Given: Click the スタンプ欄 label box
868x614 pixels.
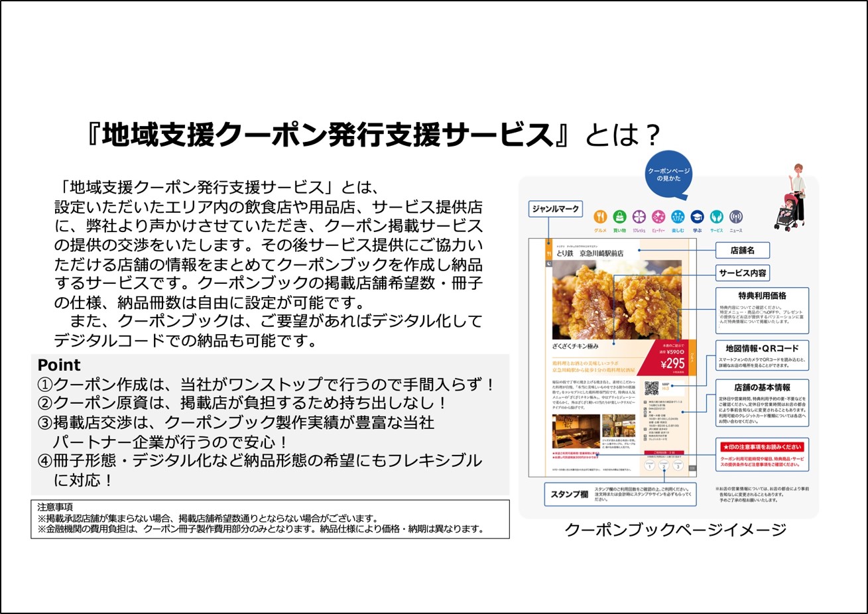Looking at the screenshot, I should 570,494.
